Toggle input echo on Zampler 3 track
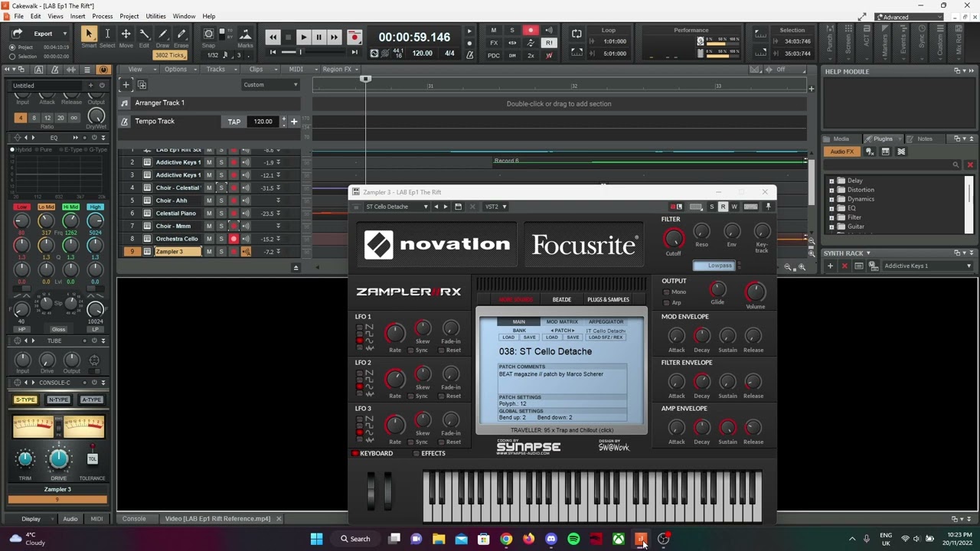Viewport: 980px width, 551px height. point(246,252)
